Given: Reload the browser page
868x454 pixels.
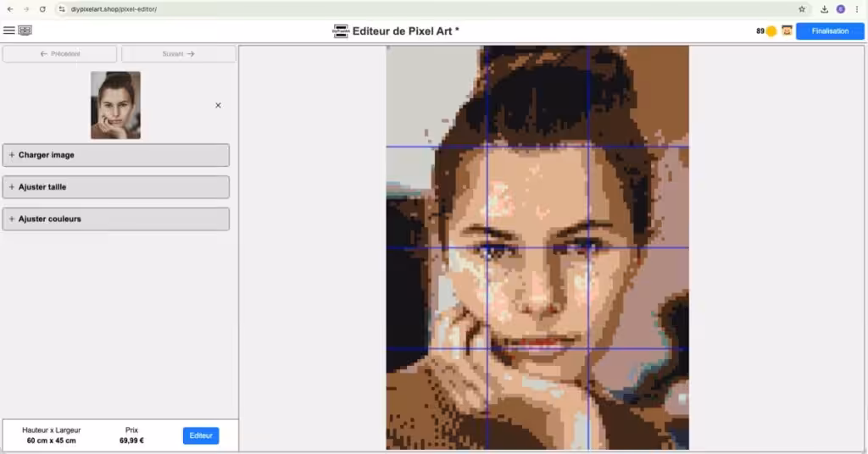Looking at the screenshot, I should tap(42, 9).
